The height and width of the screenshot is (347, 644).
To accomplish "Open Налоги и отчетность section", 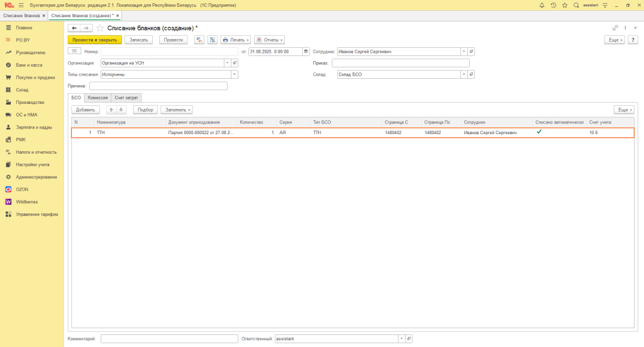I will (x=36, y=152).
